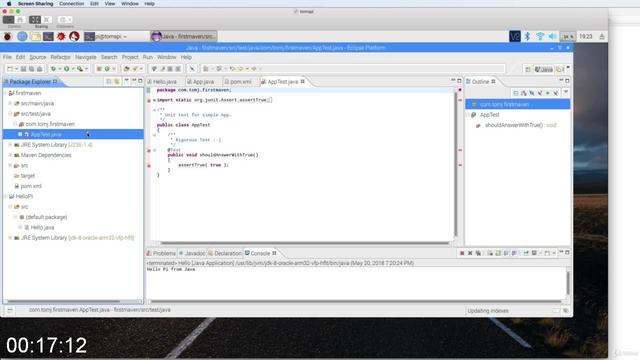
Task: Open the Eclipse File menu
Action: click(x=7, y=57)
